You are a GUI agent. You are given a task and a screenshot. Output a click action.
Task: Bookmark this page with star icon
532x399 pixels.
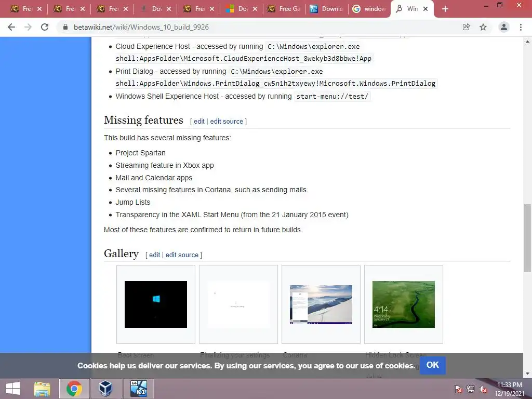(483, 27)
